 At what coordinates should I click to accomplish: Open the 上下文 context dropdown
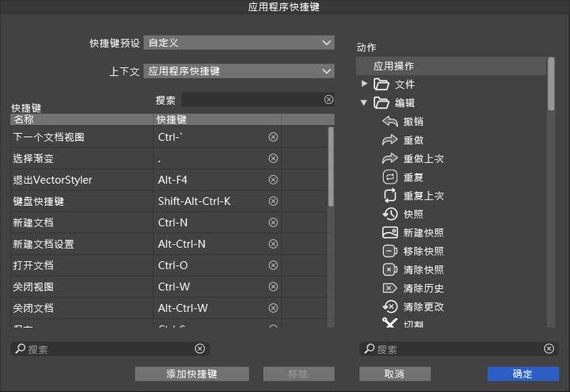point(239,71)
